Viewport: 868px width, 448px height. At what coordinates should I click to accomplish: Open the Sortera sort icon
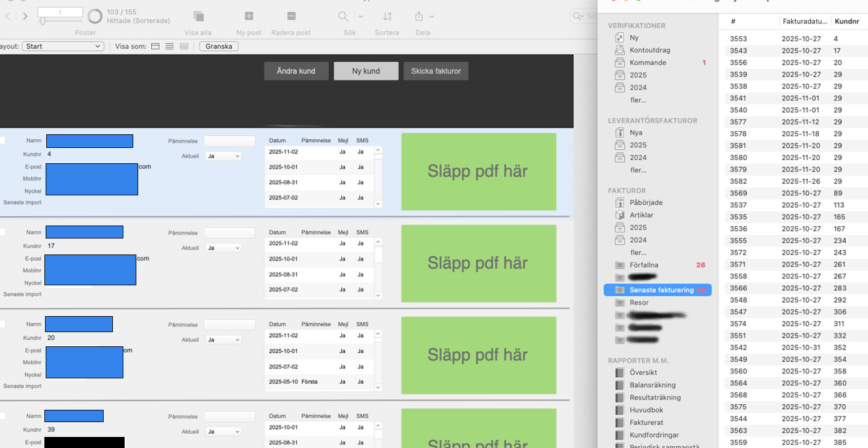(x=387, y=17)
